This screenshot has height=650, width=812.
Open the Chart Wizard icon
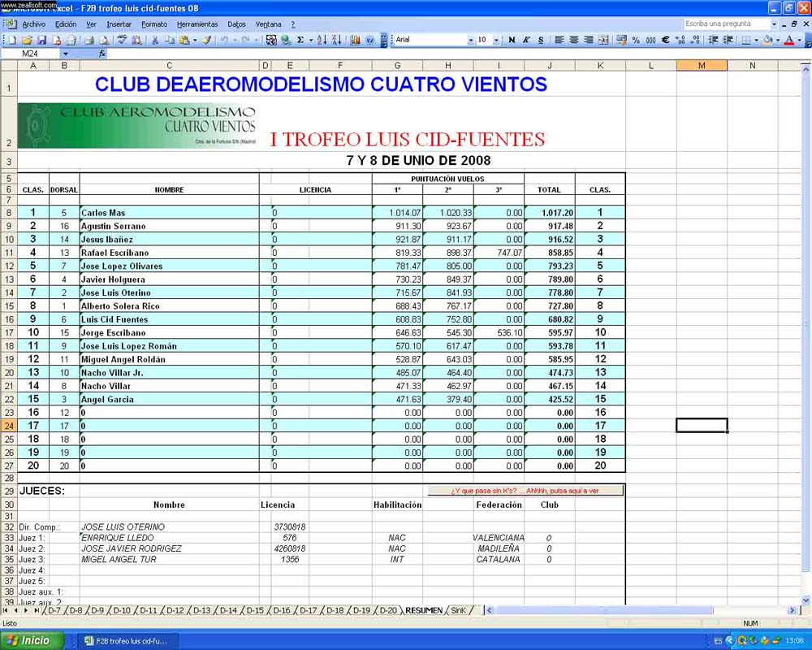[x=356, y=40]
